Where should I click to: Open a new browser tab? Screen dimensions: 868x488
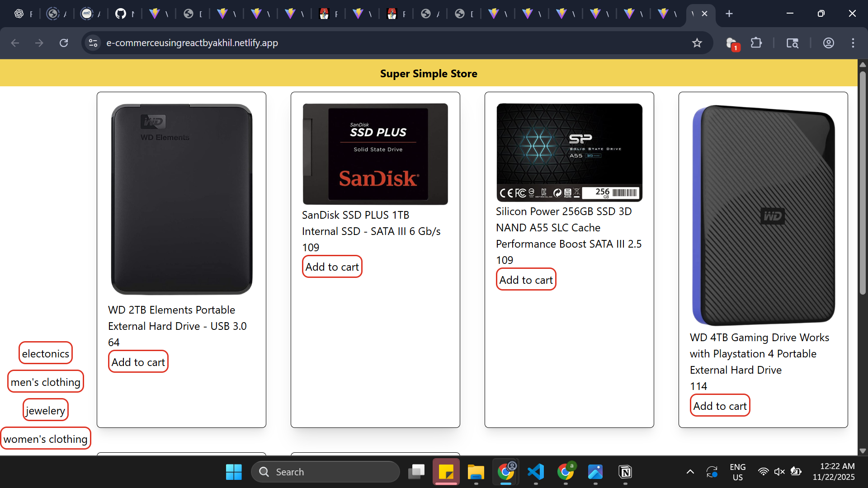[x=729, y=14]
